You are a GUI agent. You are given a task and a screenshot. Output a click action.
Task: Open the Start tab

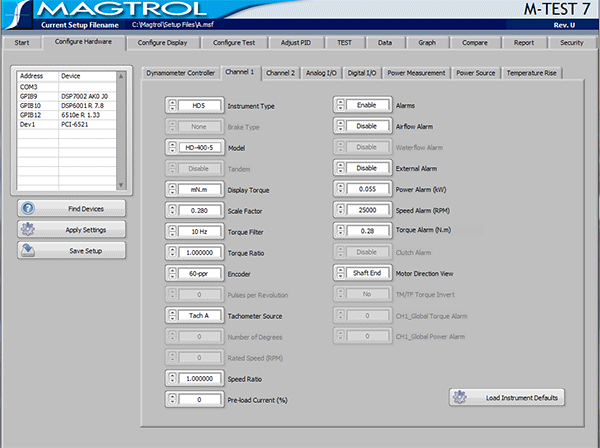(x=22, y=43)
